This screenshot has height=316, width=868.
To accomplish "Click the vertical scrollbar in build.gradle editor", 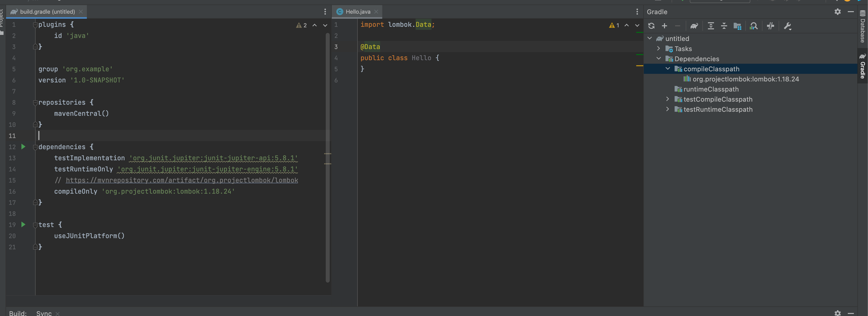I will click(327, 157).
